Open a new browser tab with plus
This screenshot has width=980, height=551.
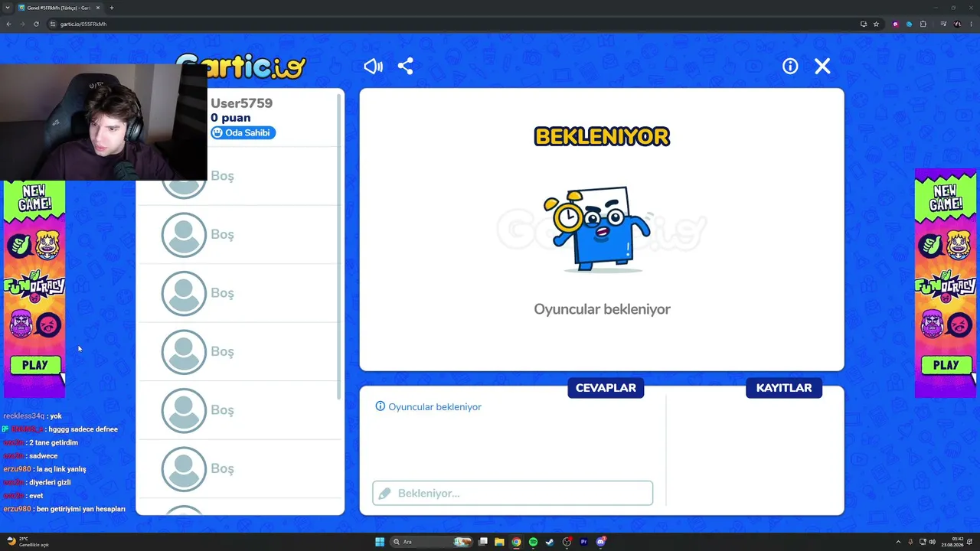(112, 8)
